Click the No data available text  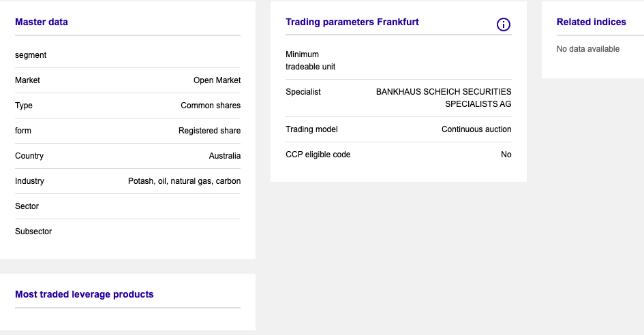click(x=588, y=49)
